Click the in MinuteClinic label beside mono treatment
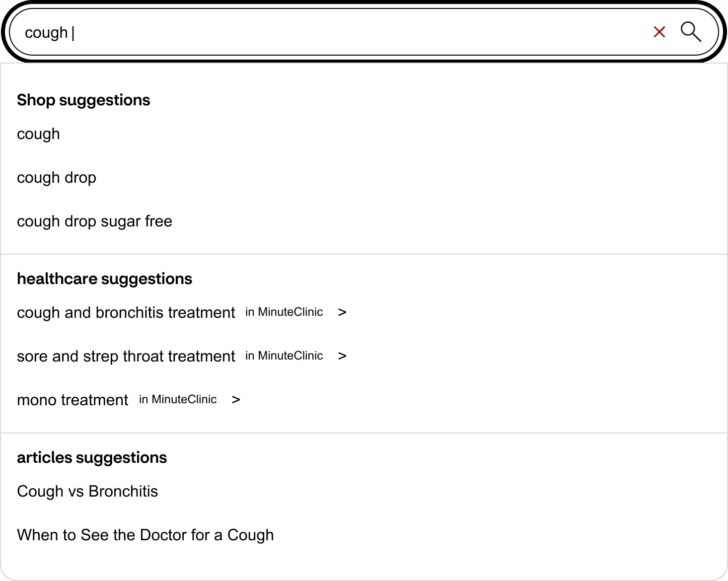Viewport: 728px width, 581px height. (x=178, y=399)
